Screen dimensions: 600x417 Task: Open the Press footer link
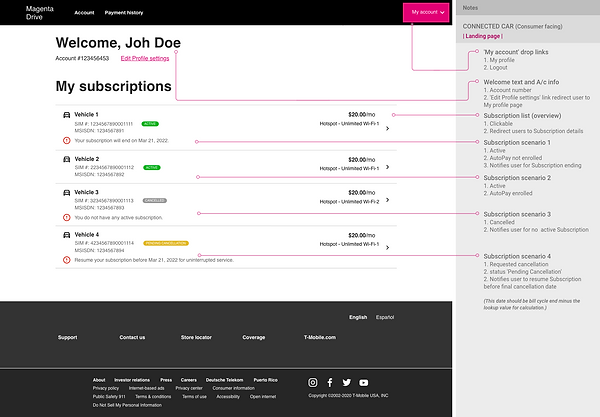click(x=166, y=380)
